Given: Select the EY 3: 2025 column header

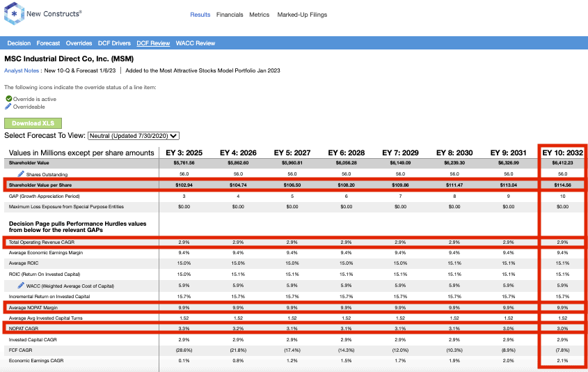Looking at the screenshot, I should 184,153.
